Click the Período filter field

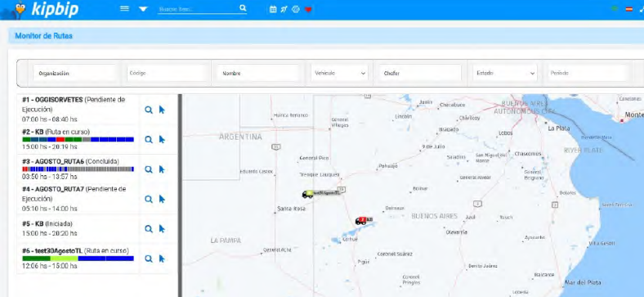click(588, 73)
